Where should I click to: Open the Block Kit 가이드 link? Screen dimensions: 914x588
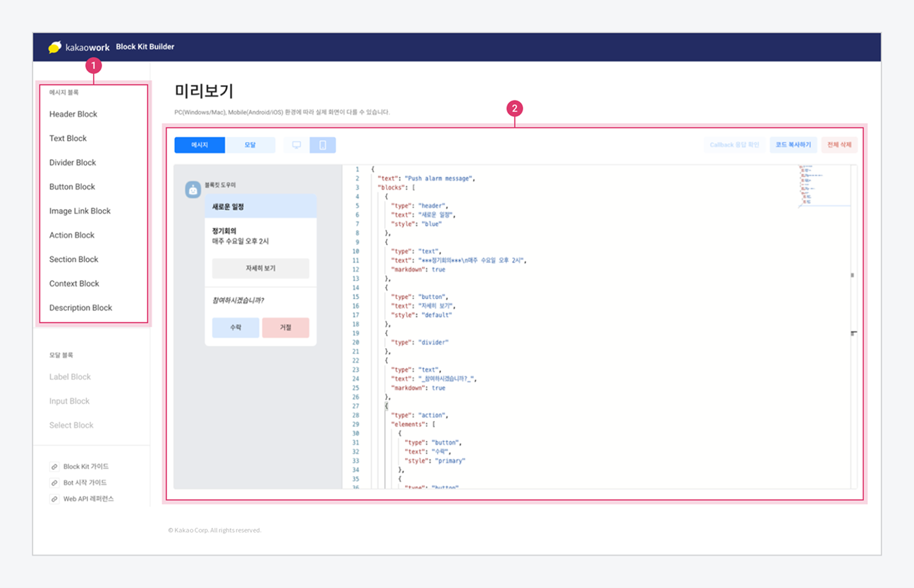(x=86, y=467)
